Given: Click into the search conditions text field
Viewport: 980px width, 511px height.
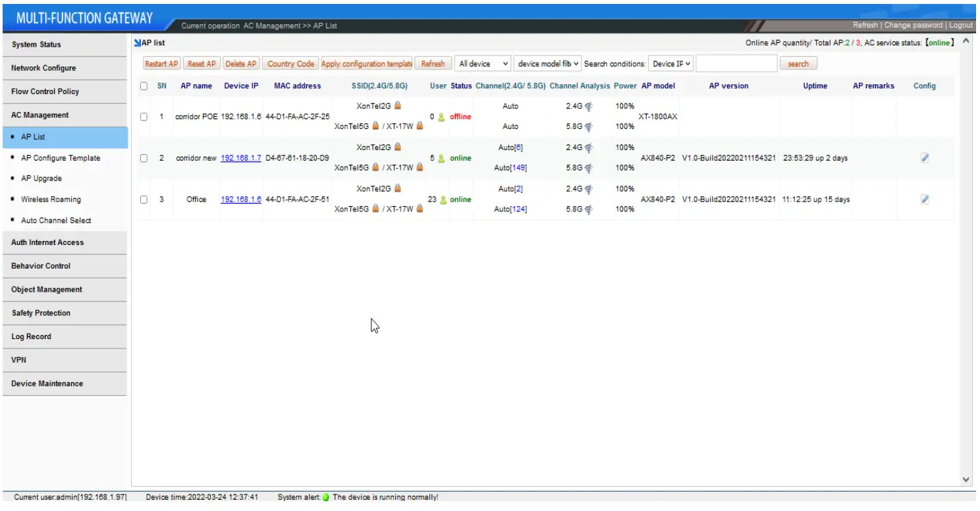Looking at the screenshot, I should point(736,64).
